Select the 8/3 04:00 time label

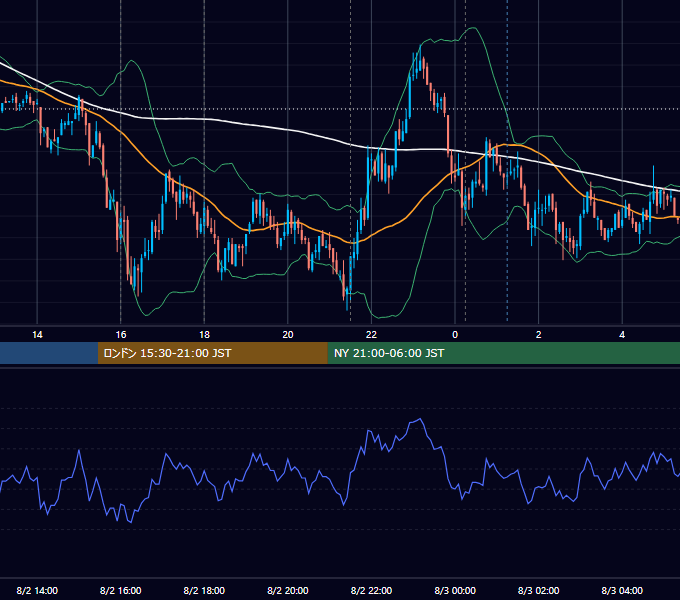tap(622, 590)
